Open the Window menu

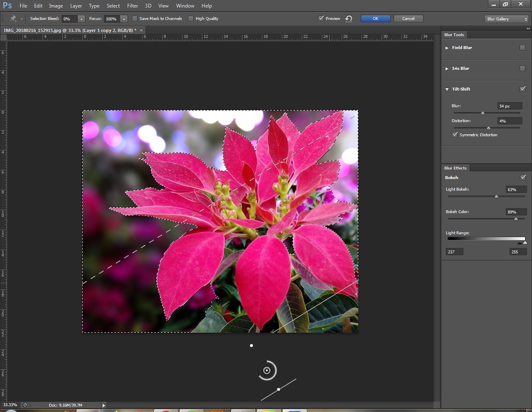[x=185, y=6]
